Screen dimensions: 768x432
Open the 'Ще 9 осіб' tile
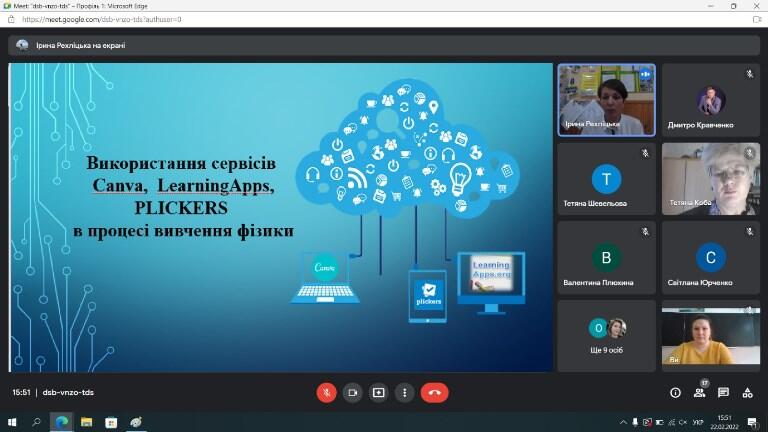pyautogui.click(x=606, y=336)
